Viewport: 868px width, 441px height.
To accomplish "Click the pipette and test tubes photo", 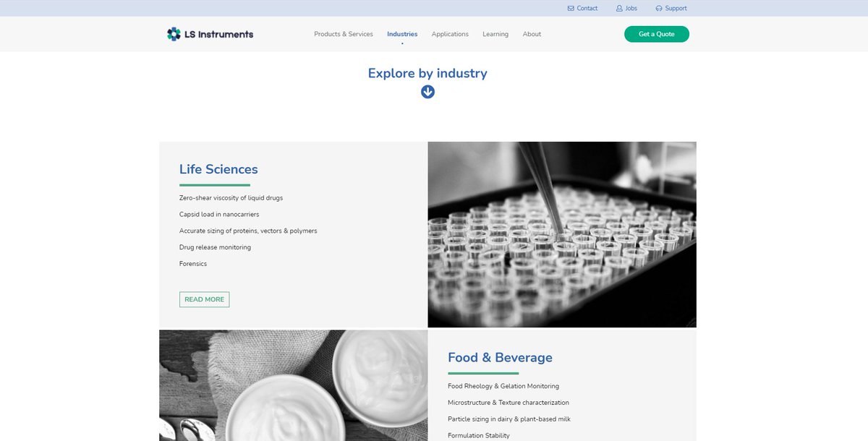I will tap(562, 234).
